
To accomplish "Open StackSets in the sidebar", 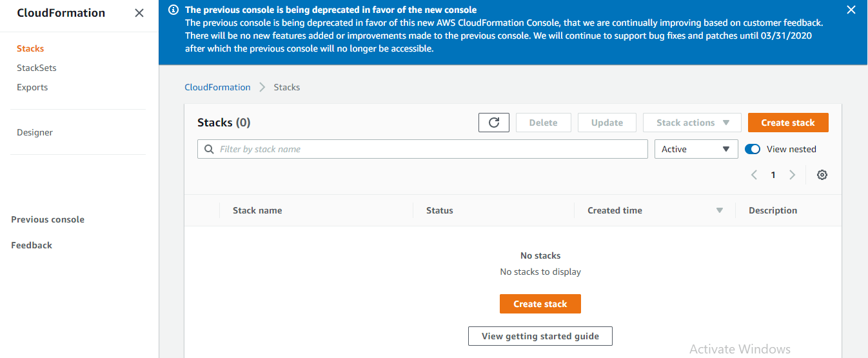I will coord(37,68).
